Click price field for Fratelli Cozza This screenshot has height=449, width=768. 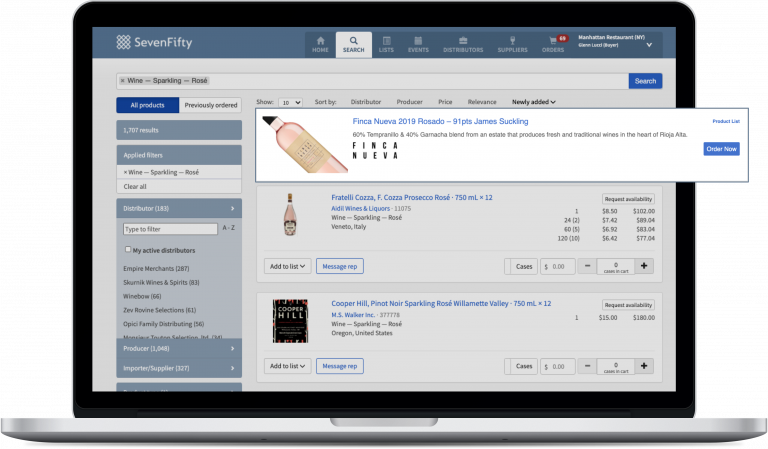click(x=557, y=266)
